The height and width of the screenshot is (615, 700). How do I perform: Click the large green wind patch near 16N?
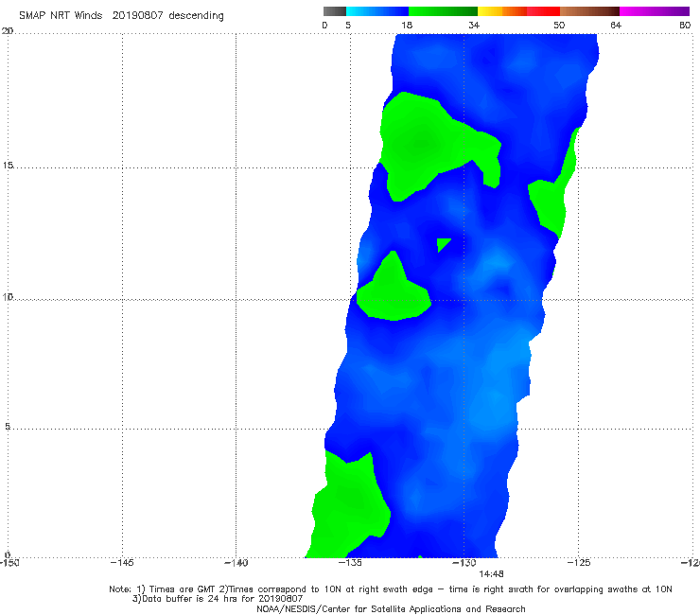(x=424, y=143)
